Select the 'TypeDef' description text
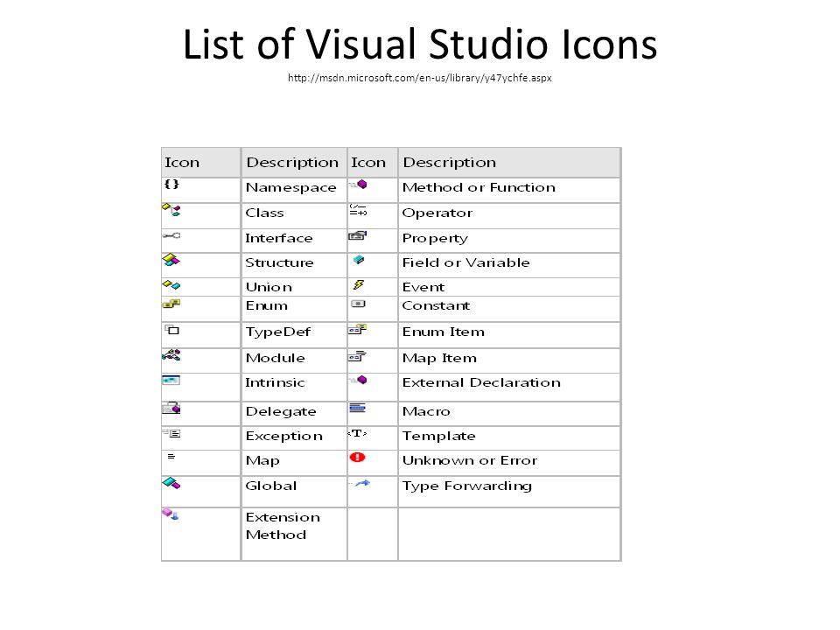The image size is (840, 630). point(278,332)
